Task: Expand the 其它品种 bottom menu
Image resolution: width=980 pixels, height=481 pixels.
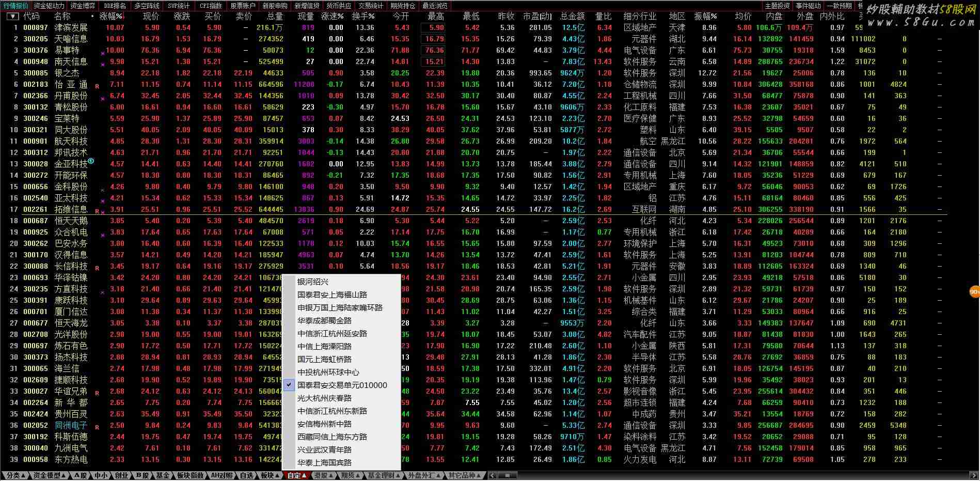Action: point(465,475)
